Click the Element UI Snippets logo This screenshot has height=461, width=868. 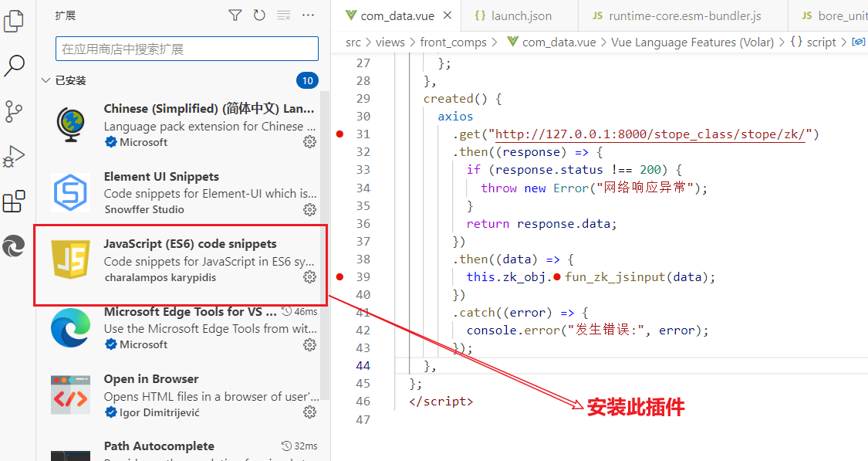pos(71,192)
